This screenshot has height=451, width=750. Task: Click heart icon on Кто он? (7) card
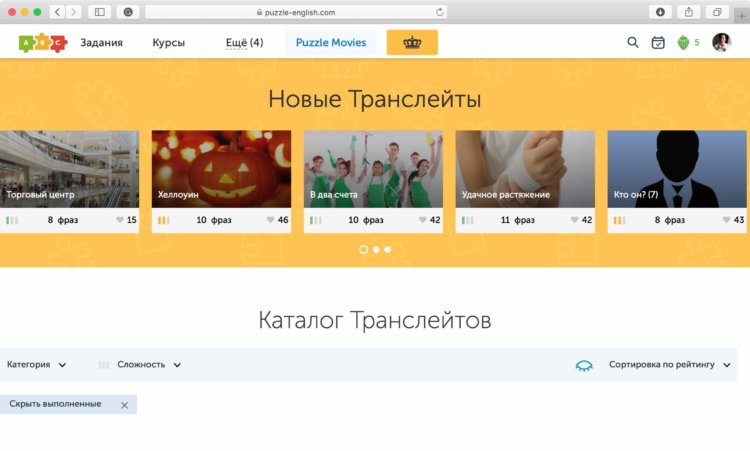[x=726, y=220]
